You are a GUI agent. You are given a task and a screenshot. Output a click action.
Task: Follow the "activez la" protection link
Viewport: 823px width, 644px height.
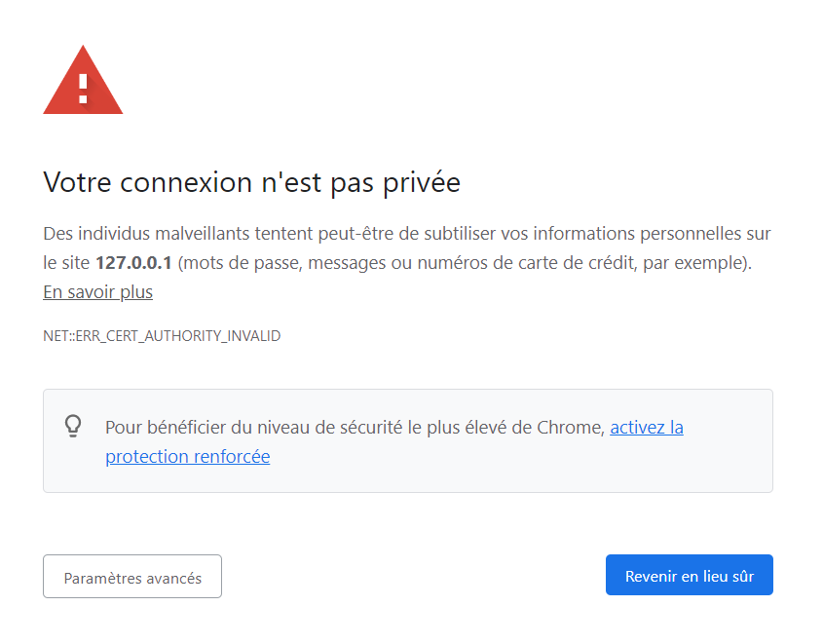[647, 427]
